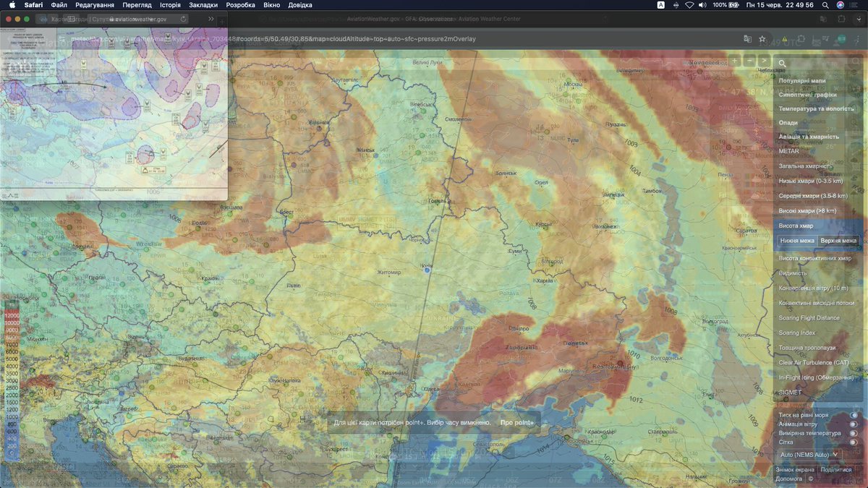Select the METAR map
The width and height of the screenshot is (868, 488).
pos(789,151)
